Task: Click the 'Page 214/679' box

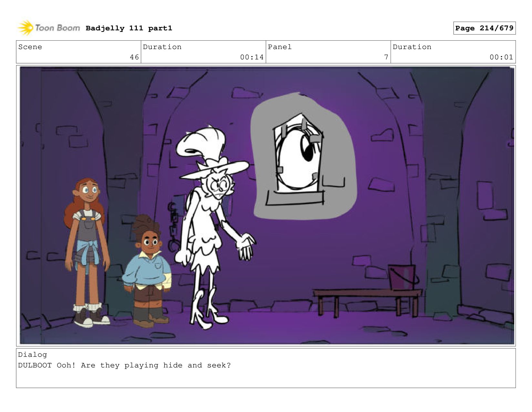Action: tap(484, 28)
